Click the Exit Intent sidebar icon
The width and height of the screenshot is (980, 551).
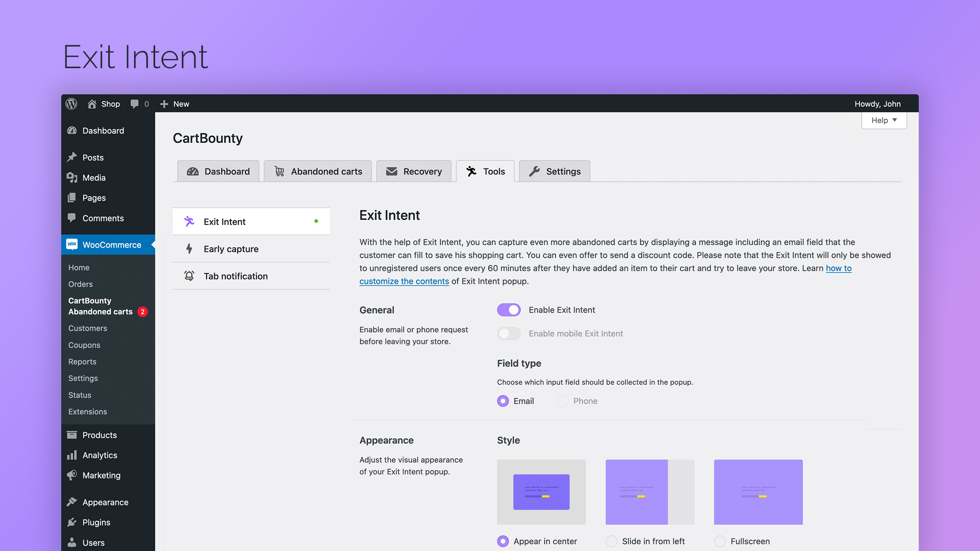(189, 221)
